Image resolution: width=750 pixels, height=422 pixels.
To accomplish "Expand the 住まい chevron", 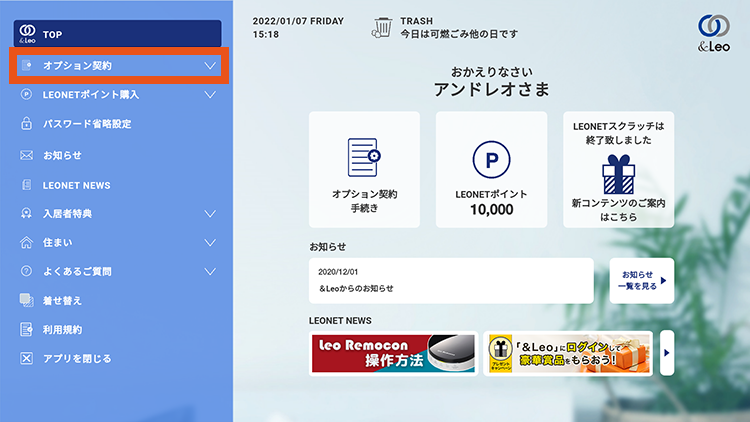I will [x=210, y=243].
